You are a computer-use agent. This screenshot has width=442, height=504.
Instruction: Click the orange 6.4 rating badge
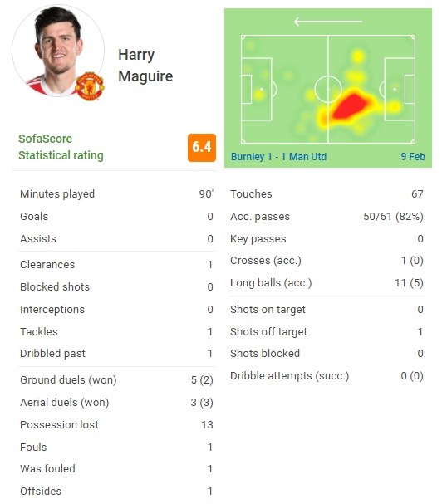[202, 148]
